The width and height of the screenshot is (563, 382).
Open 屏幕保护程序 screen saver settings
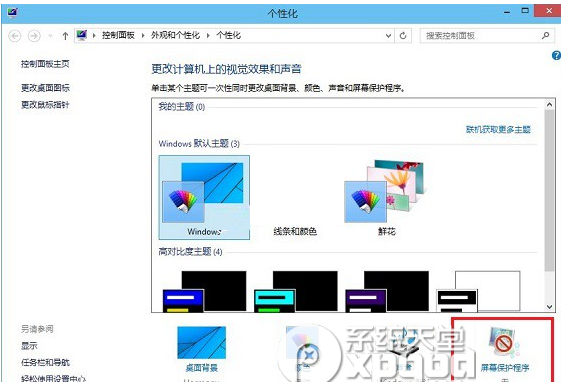pyautogui.click(x=505, y=349)
